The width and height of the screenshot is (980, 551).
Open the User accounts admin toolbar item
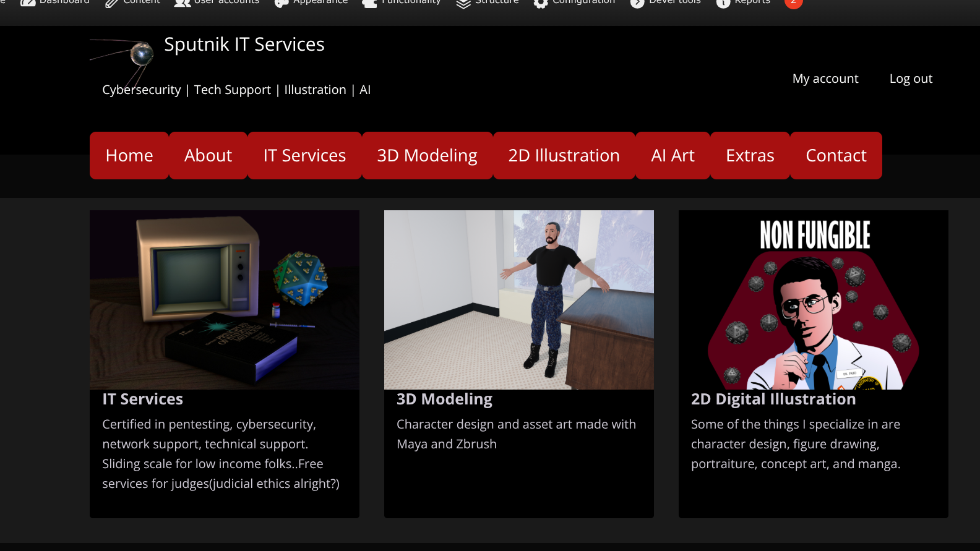click(217, 2)
